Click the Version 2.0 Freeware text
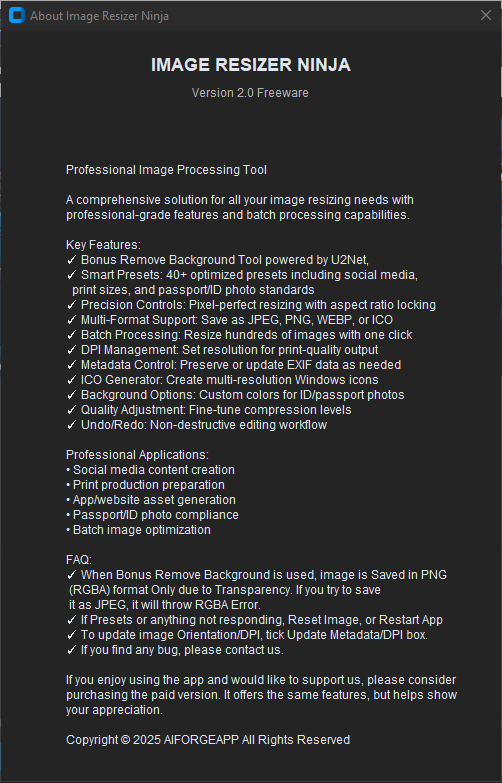This screenshot has width=502, height=783. click(x=250, y=93)
